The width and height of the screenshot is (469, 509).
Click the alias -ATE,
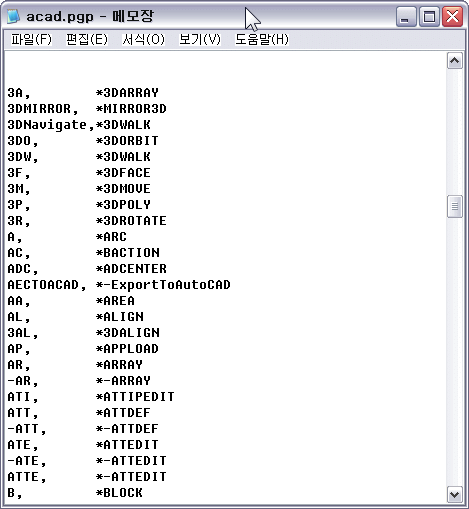27,461
